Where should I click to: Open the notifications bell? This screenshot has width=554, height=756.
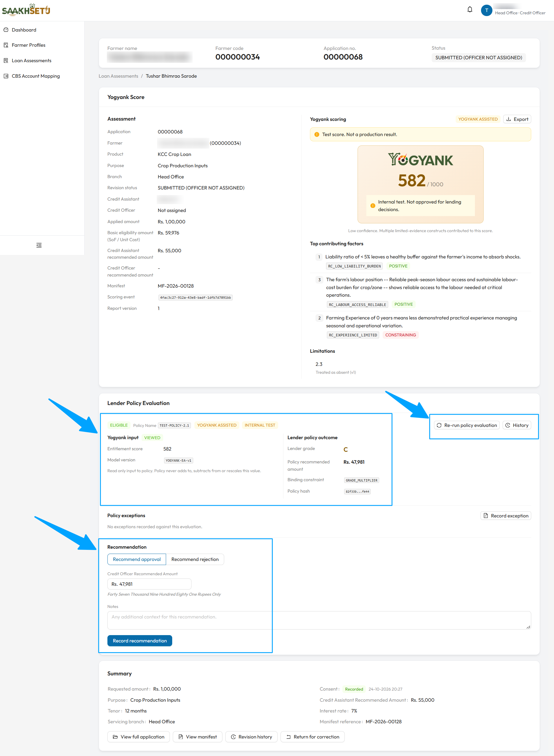[x=469, y=10]
